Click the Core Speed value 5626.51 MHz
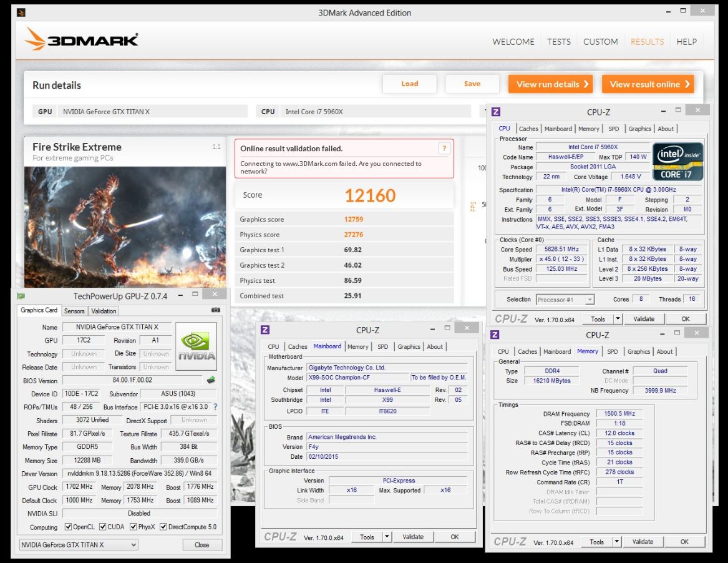This screenshot has width=728, height=563. (x=561, y=249)
